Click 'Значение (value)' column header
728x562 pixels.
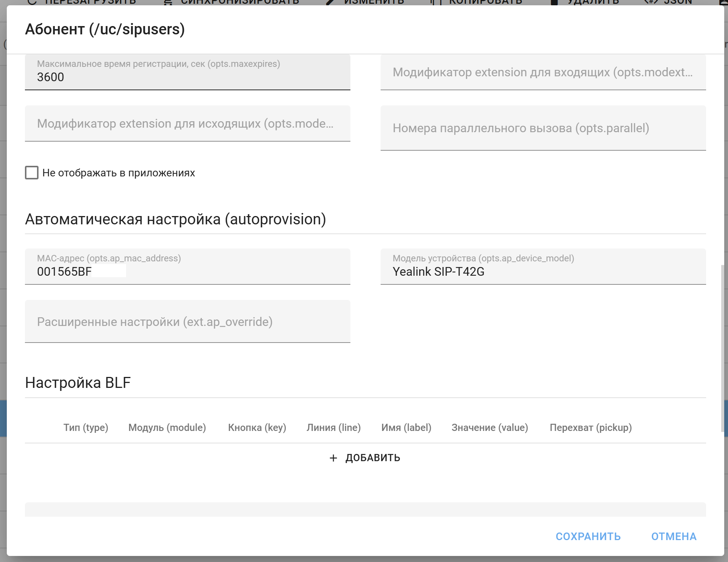pyautogui.click(x=489, y=428)
